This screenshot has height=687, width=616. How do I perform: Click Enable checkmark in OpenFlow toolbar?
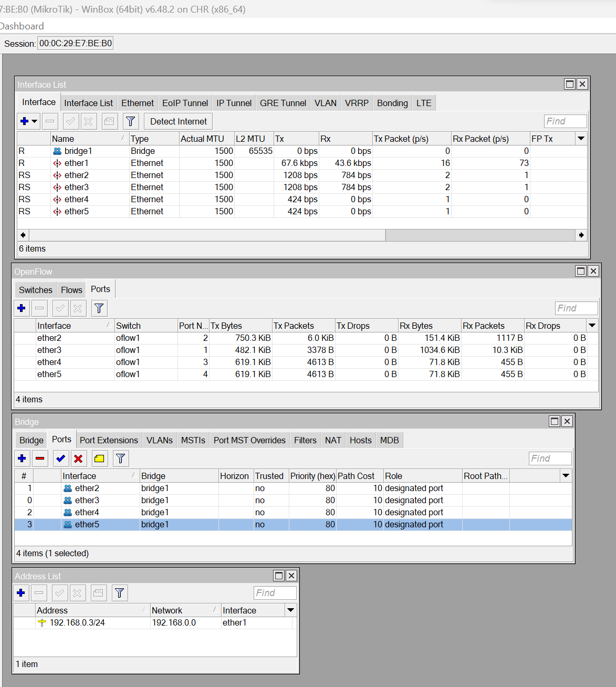point(60,308)
